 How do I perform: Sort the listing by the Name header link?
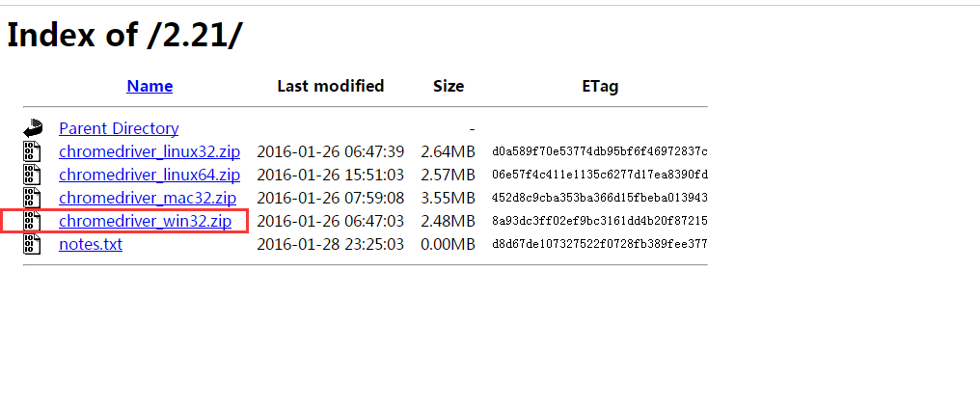[x=150, y=86]
